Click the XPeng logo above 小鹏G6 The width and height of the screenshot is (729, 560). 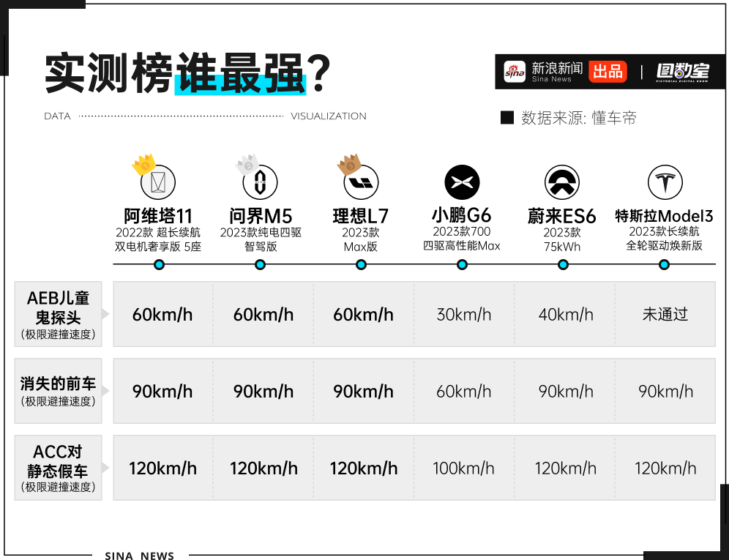click(x=462, y=182)
